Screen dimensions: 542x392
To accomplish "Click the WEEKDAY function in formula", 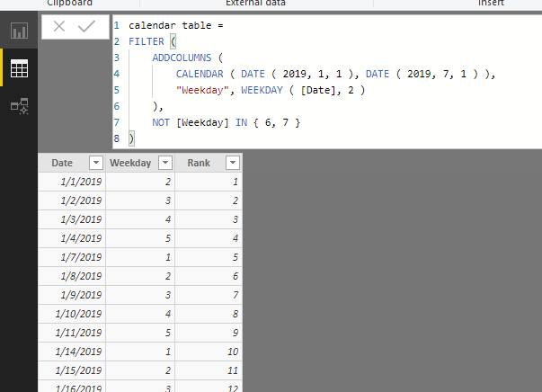I will [262, 90].
